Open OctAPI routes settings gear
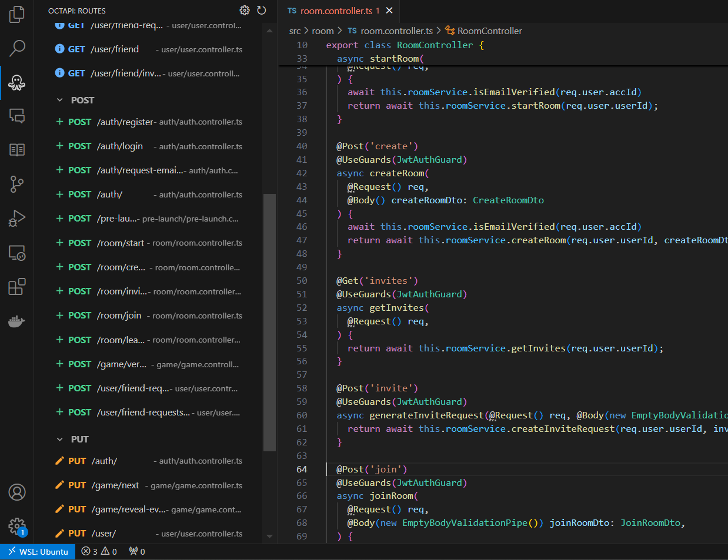Screen dimensions: 728x560 (x=245, y=10)
